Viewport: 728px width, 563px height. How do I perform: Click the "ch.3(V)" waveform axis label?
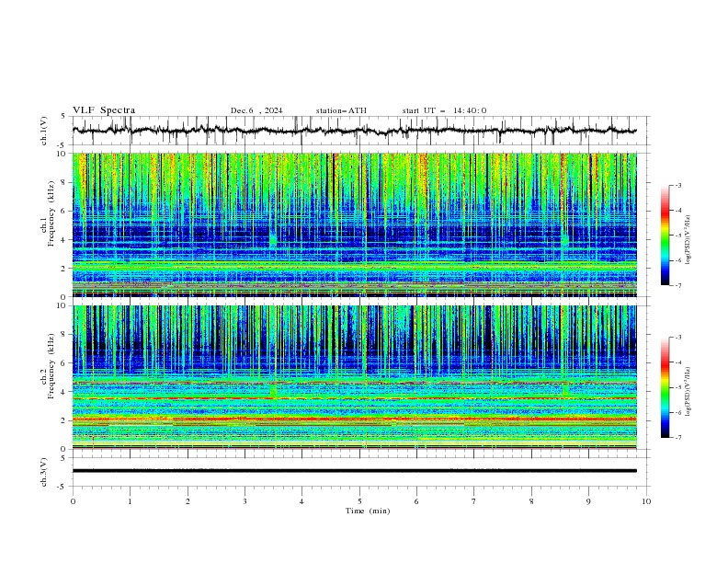pyautogui.click(x=44, y=472)
